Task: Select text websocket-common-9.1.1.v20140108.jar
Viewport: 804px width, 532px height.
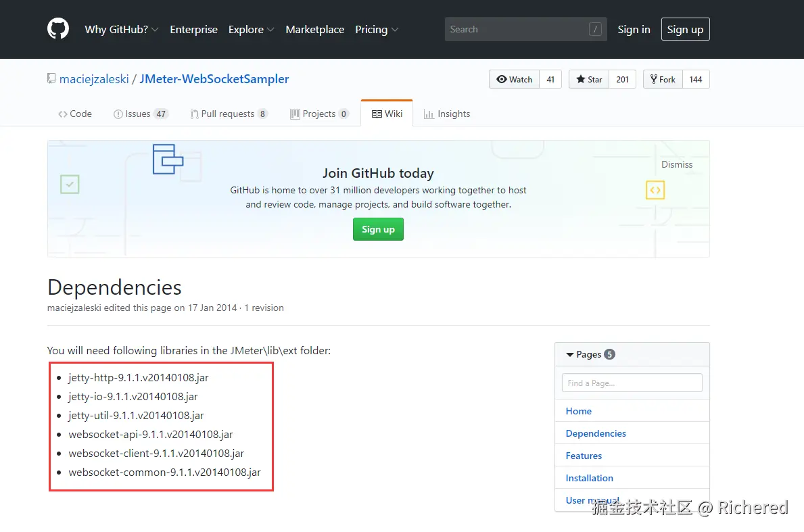Action: tap(164, 473)
